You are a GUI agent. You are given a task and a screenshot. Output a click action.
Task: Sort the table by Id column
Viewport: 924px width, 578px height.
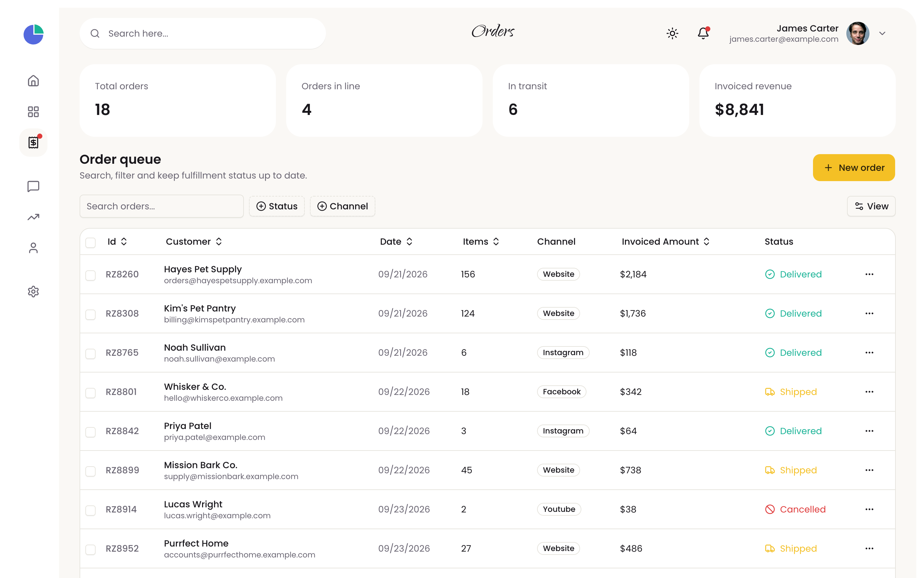pyautogui.click(x=117, y=241)
